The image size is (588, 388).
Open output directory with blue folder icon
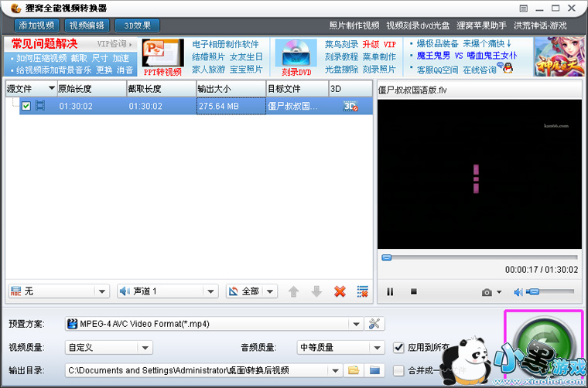[x=374, y=371]
